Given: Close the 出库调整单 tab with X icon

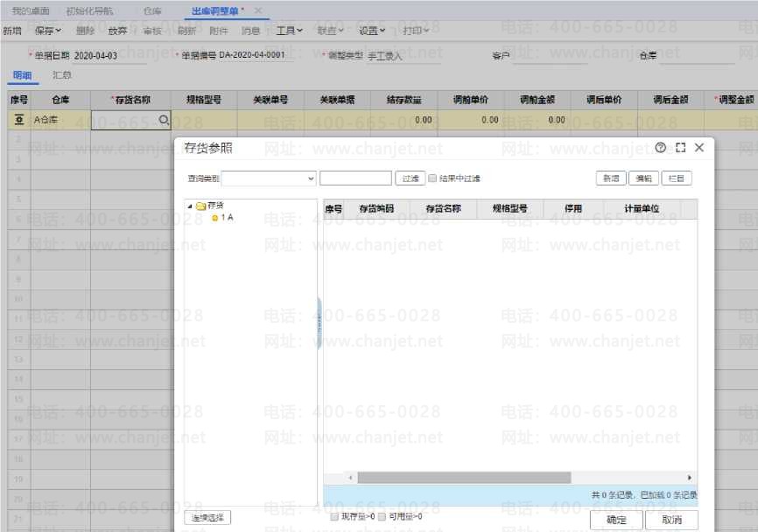Looking at the screenshot, I should pyautogui.click(x=258, y=10).
